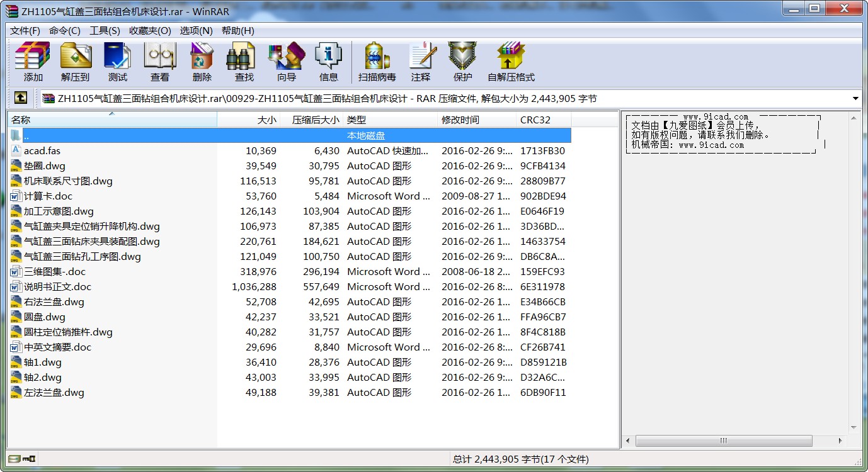Run the 测试 (Test) archive tool
Screen dimensions: 868x472
tap(117, 62)
